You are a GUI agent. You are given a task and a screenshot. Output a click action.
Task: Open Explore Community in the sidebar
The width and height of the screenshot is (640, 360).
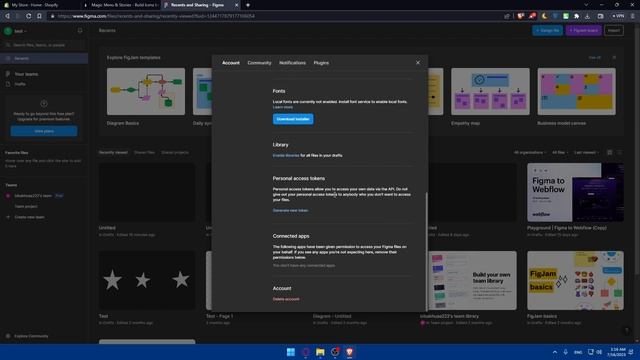(31, 336)
